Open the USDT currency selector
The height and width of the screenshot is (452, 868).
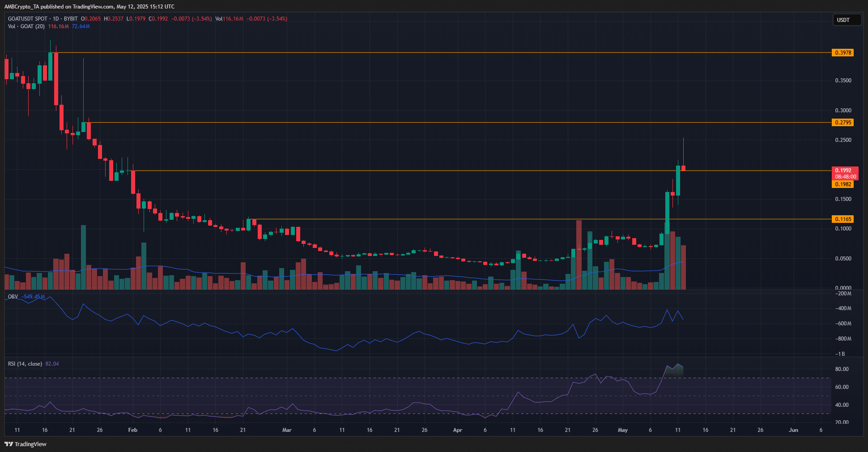847,20
